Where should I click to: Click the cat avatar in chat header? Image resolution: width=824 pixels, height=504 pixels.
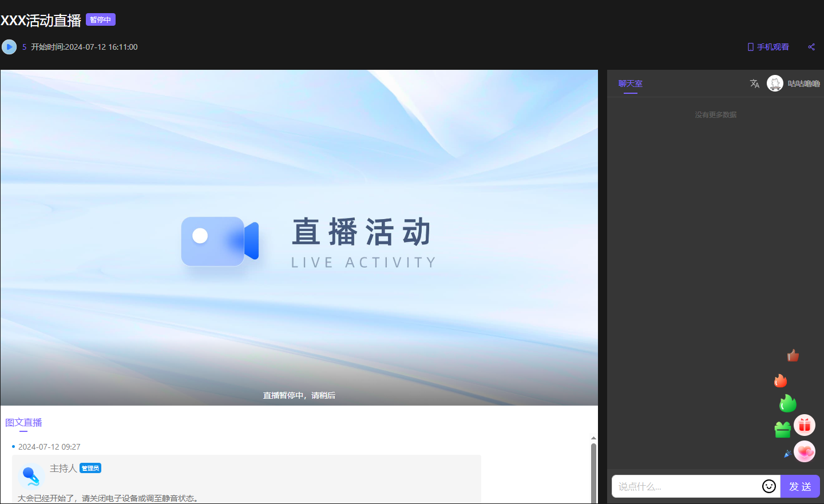[x=775, y=84]
